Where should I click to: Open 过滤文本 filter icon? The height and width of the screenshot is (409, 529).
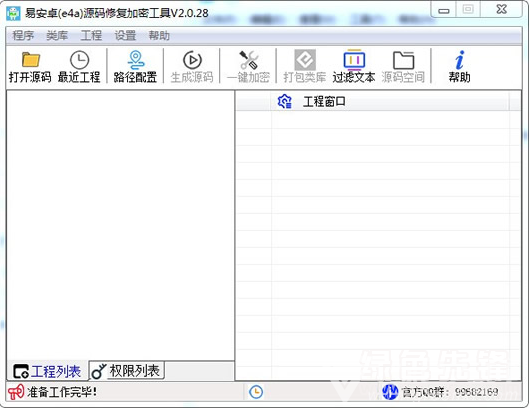(354, 60)
